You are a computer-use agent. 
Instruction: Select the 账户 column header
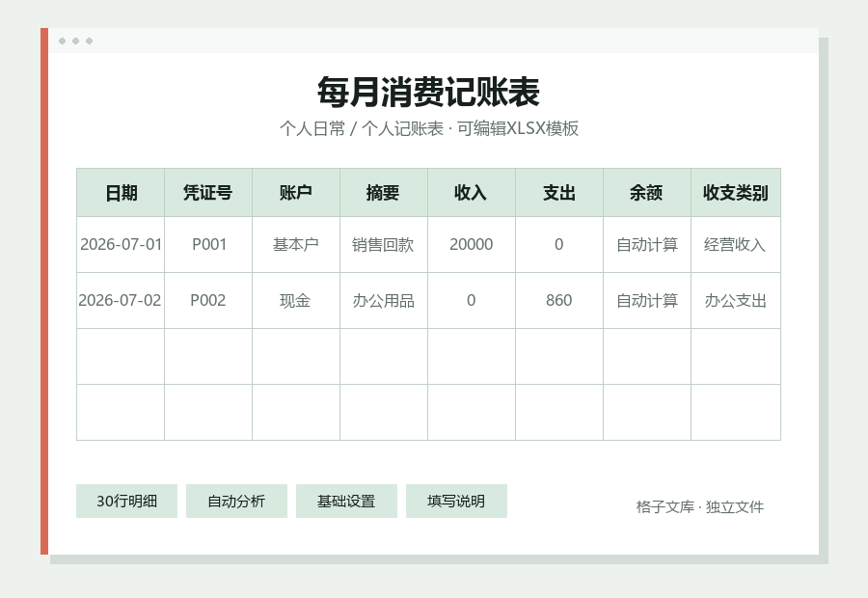[x=296, y=193]
